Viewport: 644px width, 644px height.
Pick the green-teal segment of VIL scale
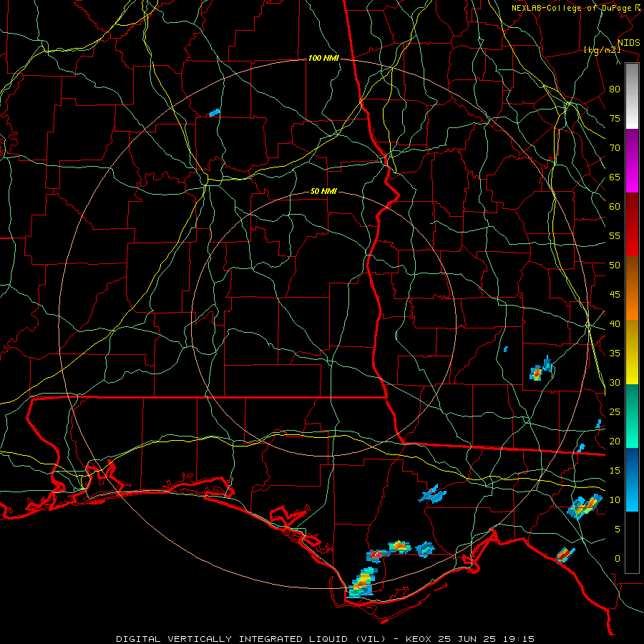632,416
